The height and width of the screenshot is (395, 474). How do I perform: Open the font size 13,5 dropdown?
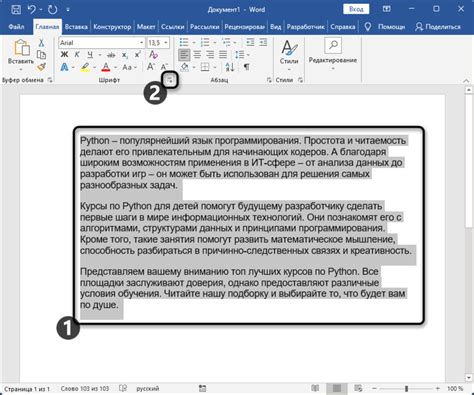pos(166,43)
